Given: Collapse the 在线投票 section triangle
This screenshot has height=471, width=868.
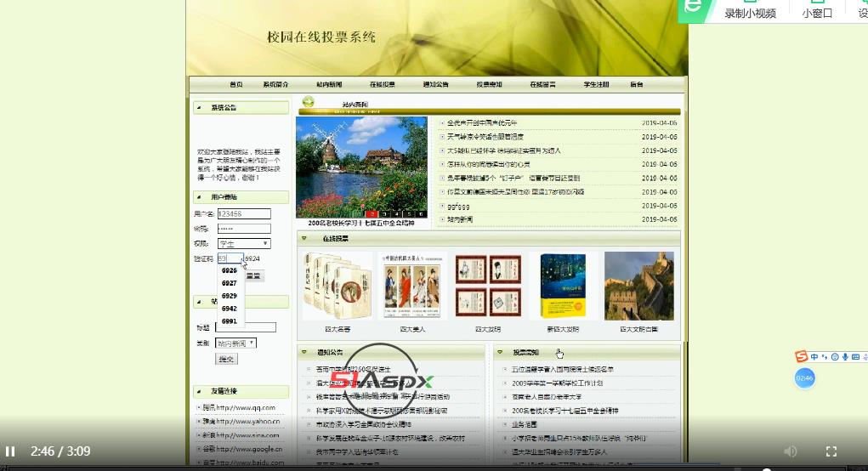Looking at the screenshot, I should click(304, 239).
